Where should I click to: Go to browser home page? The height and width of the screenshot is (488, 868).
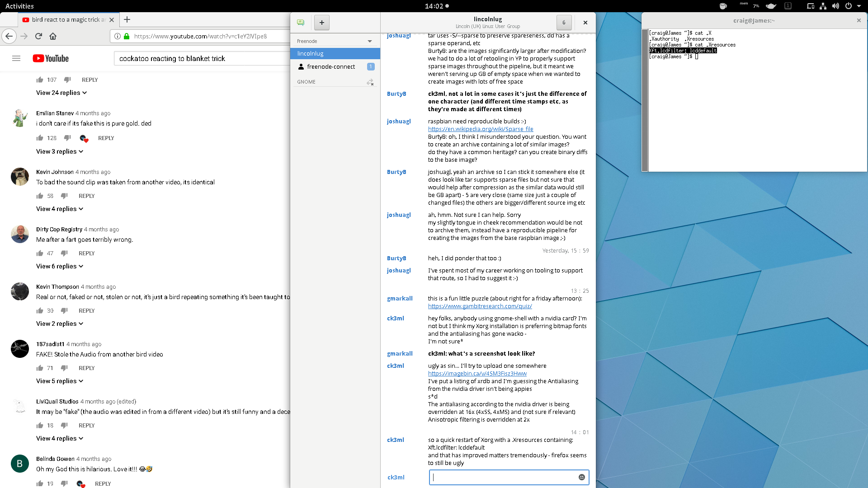[x=53, y=36]
